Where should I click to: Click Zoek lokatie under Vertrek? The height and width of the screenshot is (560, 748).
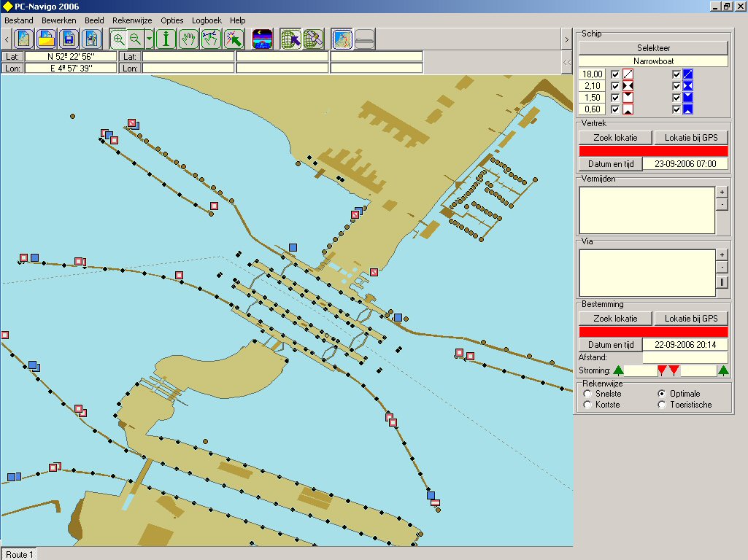click(615, 138)
